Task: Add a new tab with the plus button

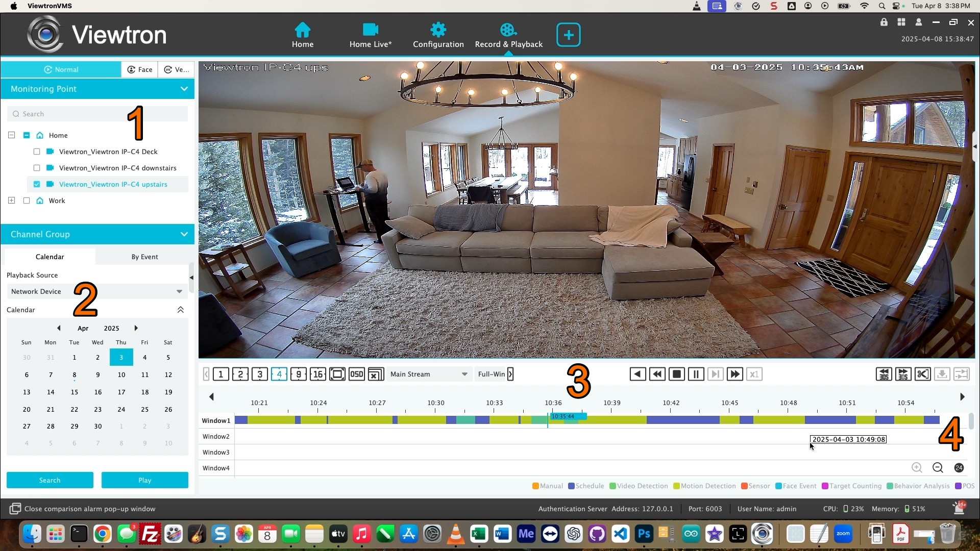Action: [568, 35]
